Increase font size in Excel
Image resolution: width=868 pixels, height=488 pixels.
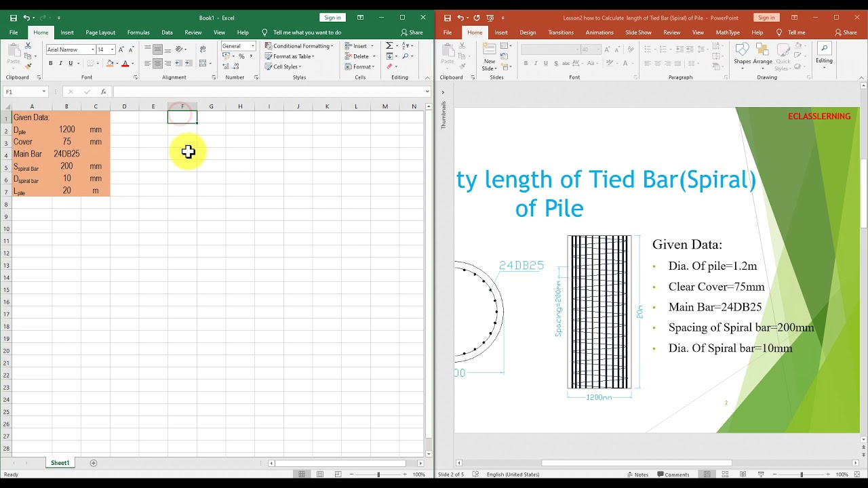pyautogui.click(x=123, y=49)
